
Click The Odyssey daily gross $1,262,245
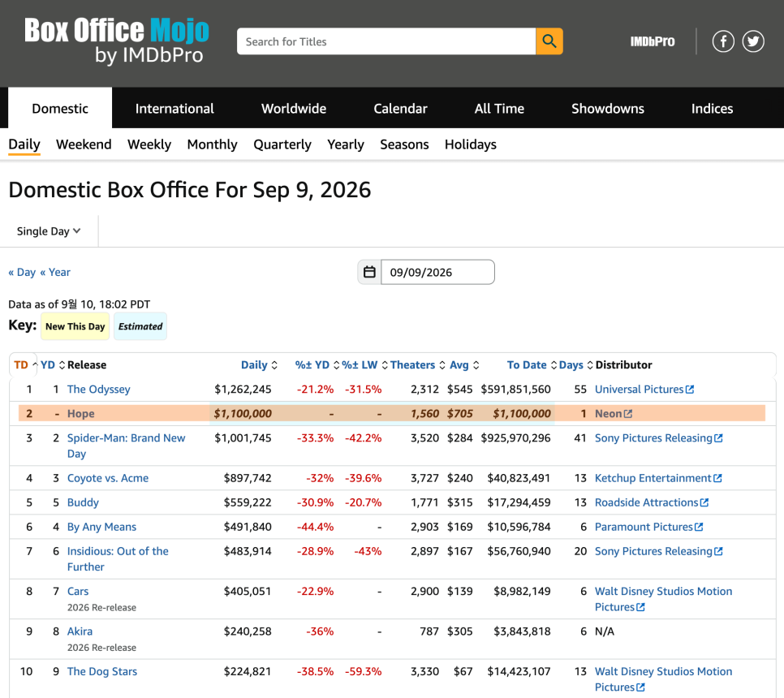pyautogui.click(x=243, y=390)
